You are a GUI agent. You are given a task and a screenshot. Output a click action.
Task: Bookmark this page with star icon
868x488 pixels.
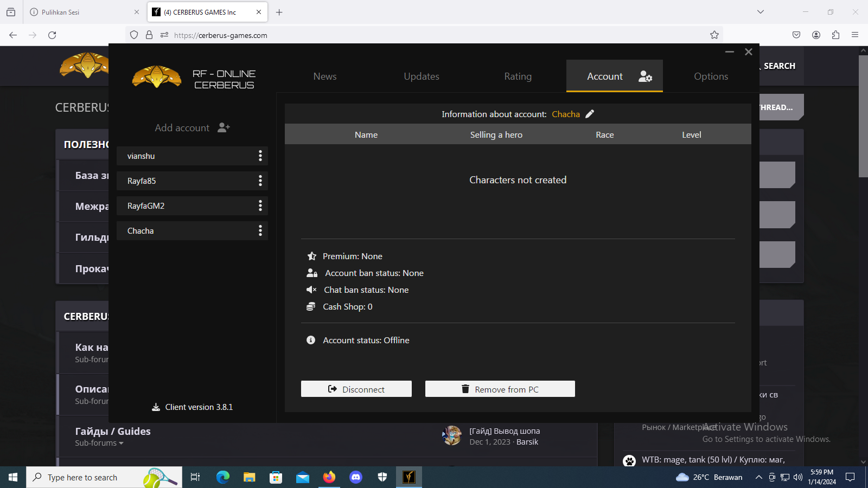click(x=714, y=35)
